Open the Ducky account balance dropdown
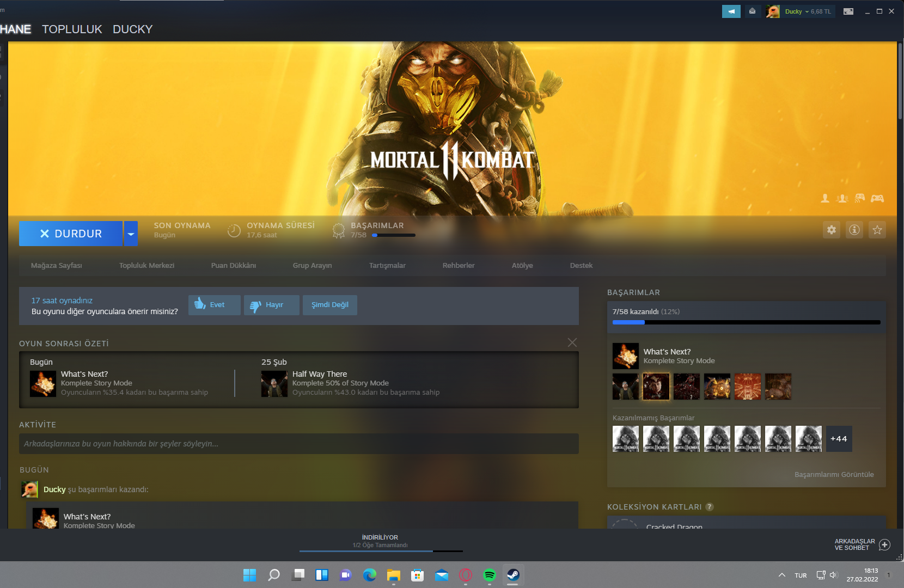Image resolution: width=904 pixels, height=588 pixels. coord(808,11)
